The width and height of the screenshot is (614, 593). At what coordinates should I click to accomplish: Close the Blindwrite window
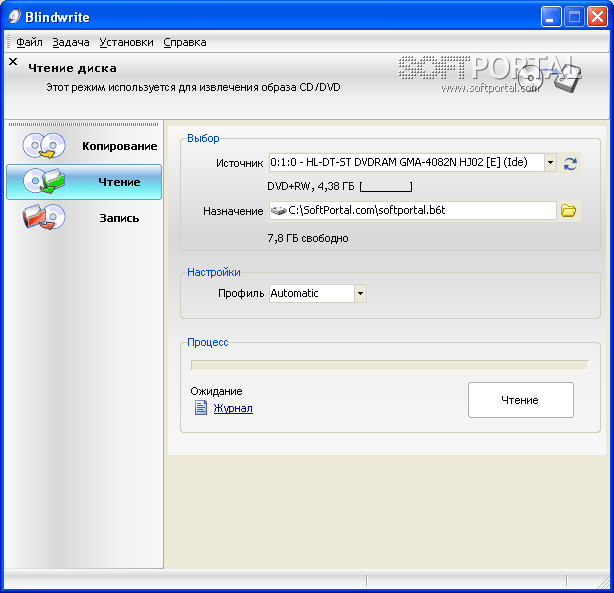pyautogui.click(x=597, y=17)
